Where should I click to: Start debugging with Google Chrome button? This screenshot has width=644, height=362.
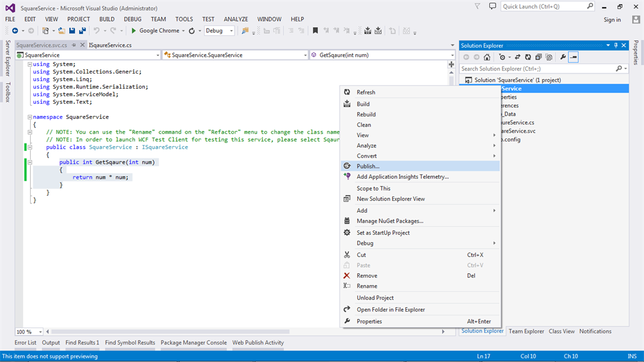[155, 31]
